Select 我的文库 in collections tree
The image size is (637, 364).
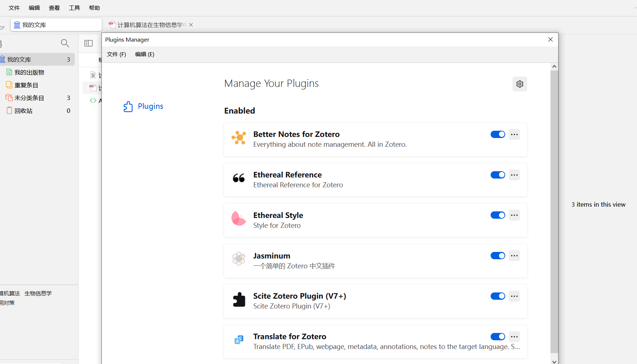37,60
